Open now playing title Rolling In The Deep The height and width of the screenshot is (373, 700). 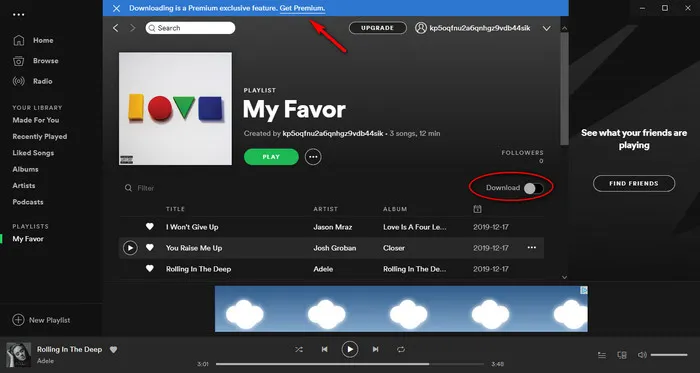click(69, 349)
